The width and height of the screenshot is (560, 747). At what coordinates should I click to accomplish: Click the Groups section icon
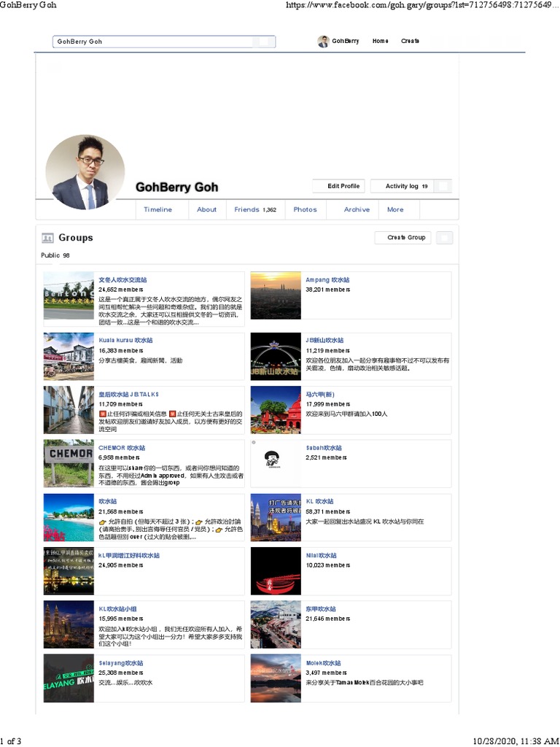coord(47,238)
